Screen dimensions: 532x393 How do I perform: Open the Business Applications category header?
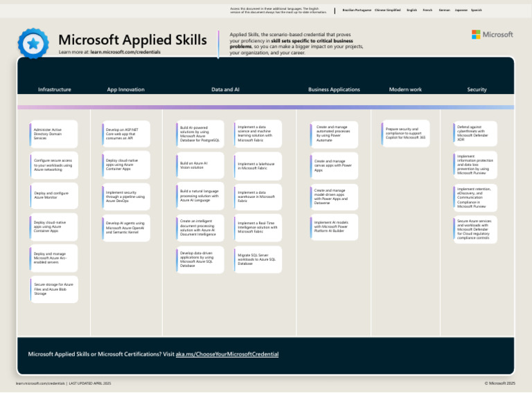click(334, 89)
